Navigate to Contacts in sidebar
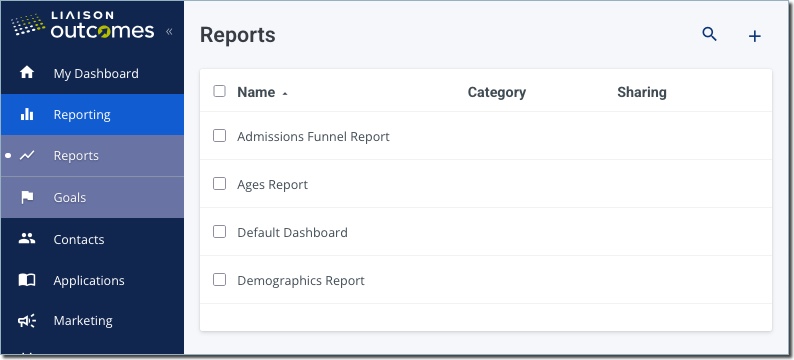This screenshot has width=794, height=360. pos(92,239)
